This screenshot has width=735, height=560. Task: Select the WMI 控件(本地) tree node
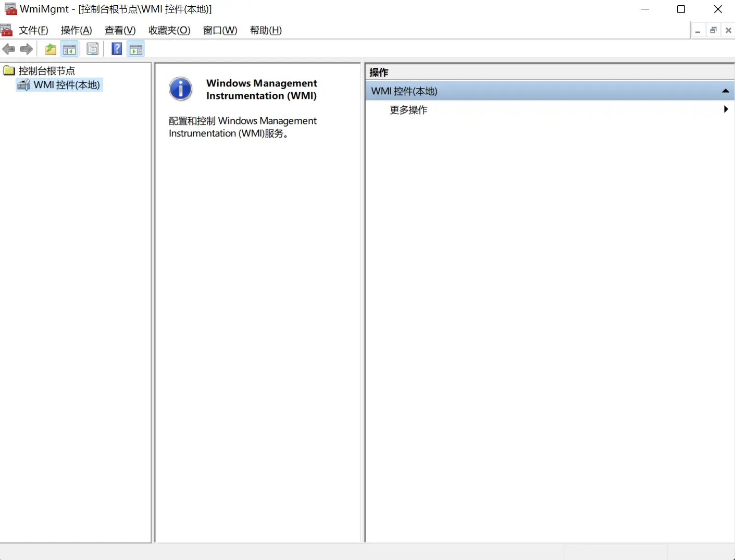coord(67,84)
